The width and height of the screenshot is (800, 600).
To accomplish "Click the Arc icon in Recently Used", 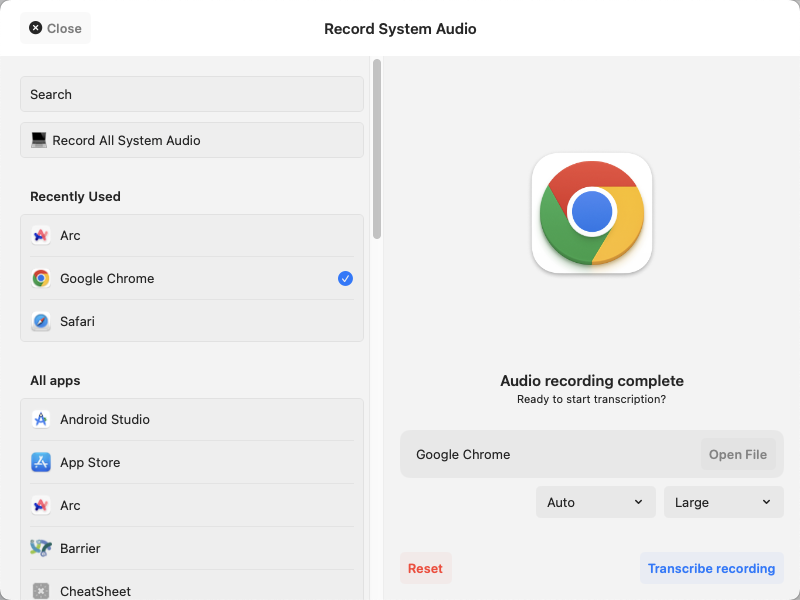I will [x=41, y=235].
